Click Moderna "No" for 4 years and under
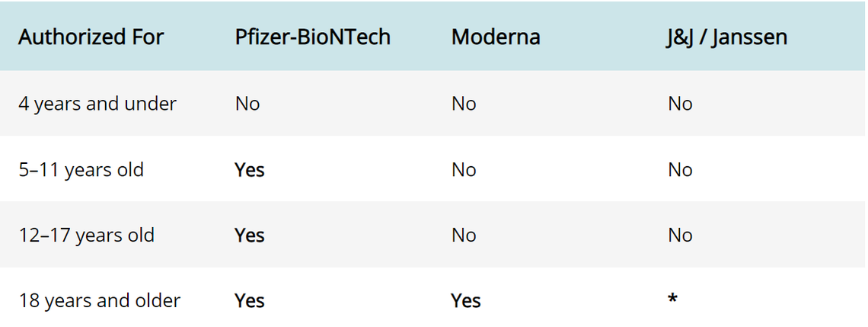The height and width of the screenshot is (327, 868). point(464,104)
